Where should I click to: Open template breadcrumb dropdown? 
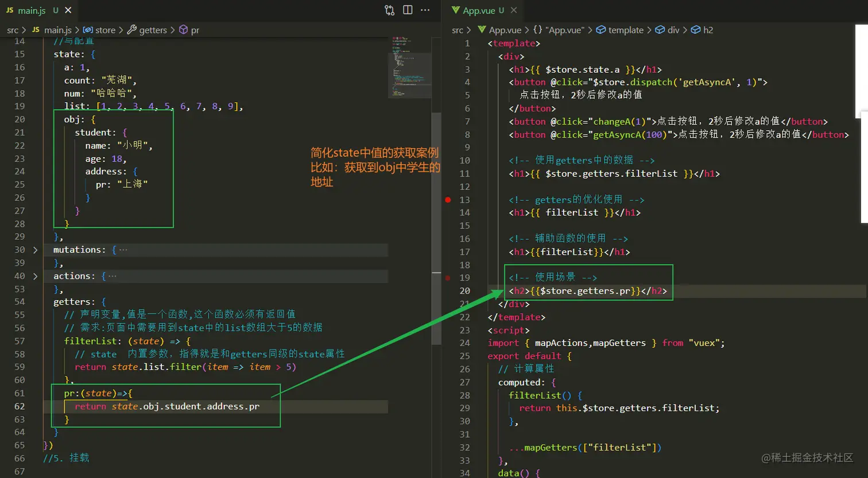click(x=626, y=30)
